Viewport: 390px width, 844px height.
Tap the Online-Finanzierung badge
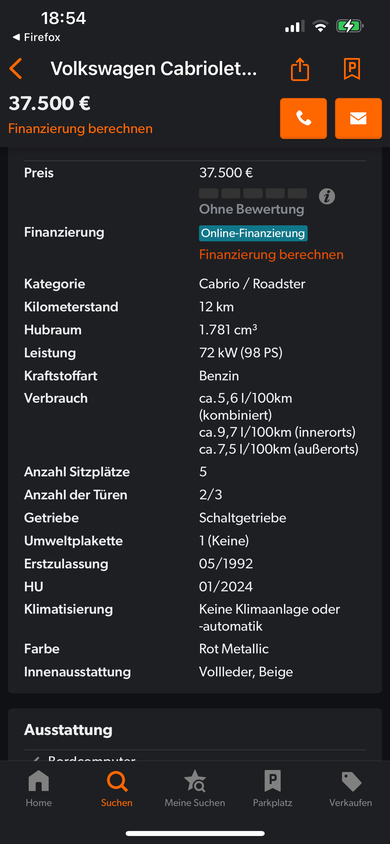pos(253,233)
